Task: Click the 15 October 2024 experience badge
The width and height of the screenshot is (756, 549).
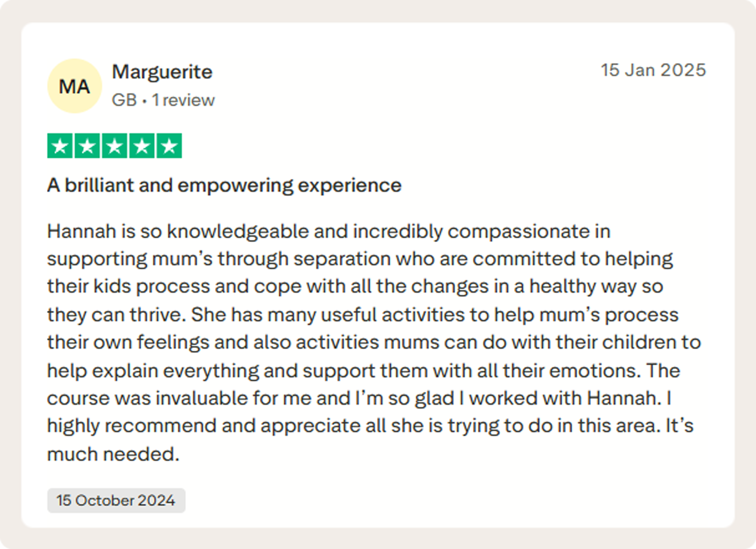Action: [x=116, y=500]
